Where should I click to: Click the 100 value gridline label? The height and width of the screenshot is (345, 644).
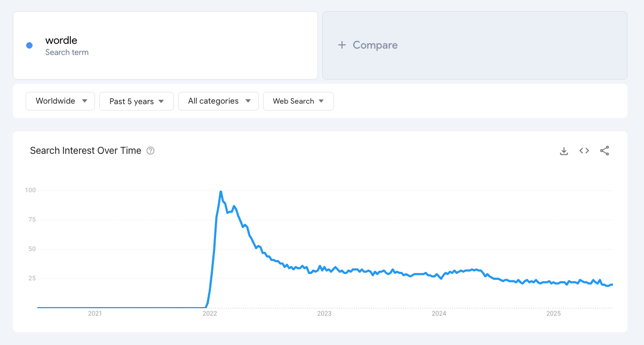pos(31,190)
